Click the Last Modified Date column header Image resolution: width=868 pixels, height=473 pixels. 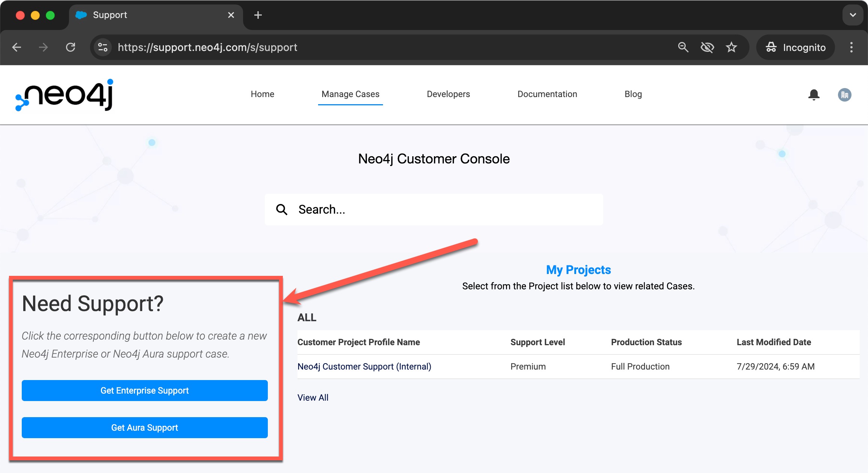tap(774, 342)
